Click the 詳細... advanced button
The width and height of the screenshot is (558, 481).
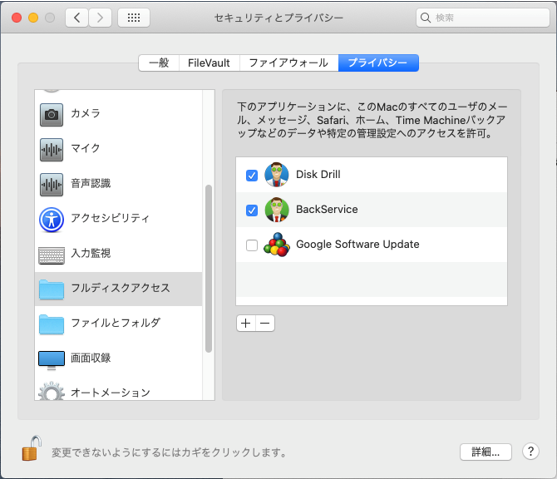[486, 452]
